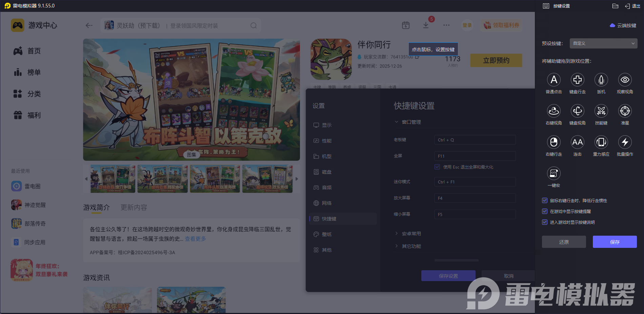Click the 缩小屏幕 shortcut field
The width and height of the screenshot is (644, 314).
pos(475,214)
